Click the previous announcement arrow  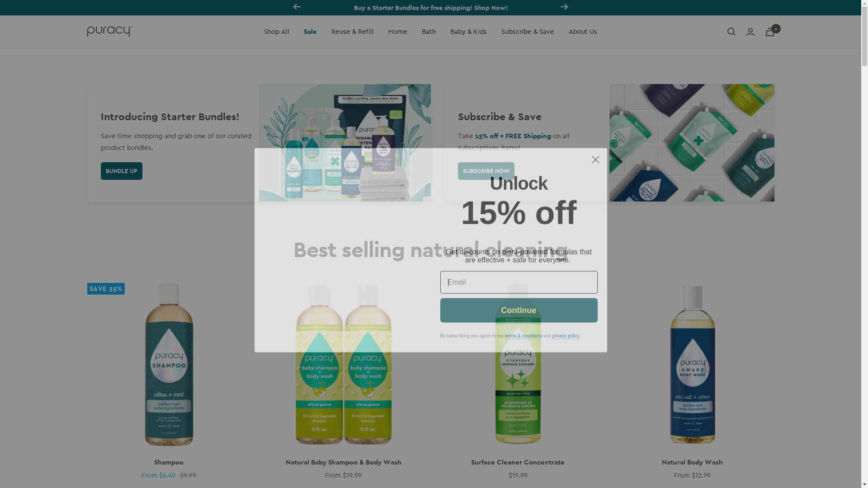point(297,7)
